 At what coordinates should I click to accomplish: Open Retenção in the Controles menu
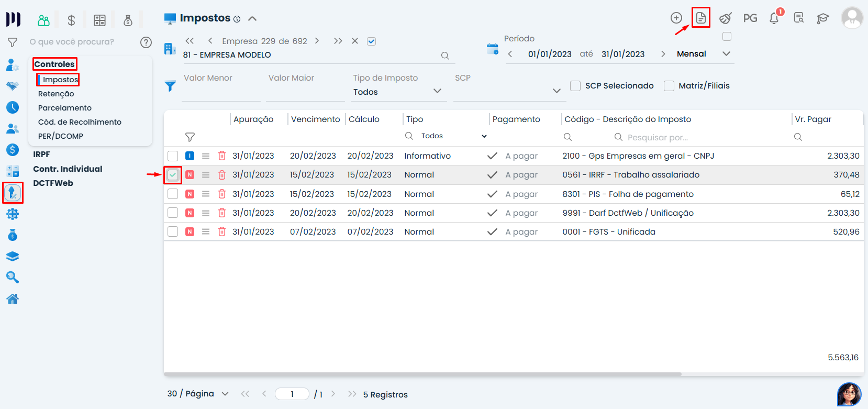(56, 94)
